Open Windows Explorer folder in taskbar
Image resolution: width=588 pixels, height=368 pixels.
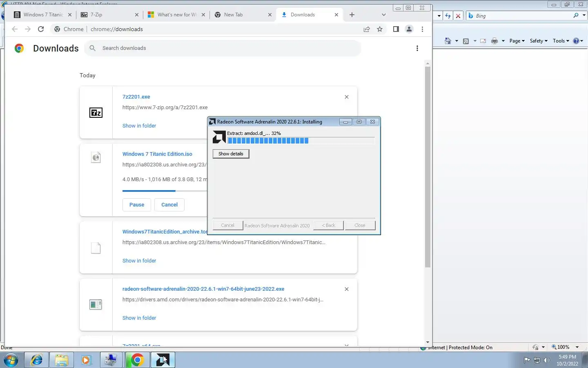click(x=62, y=360)
